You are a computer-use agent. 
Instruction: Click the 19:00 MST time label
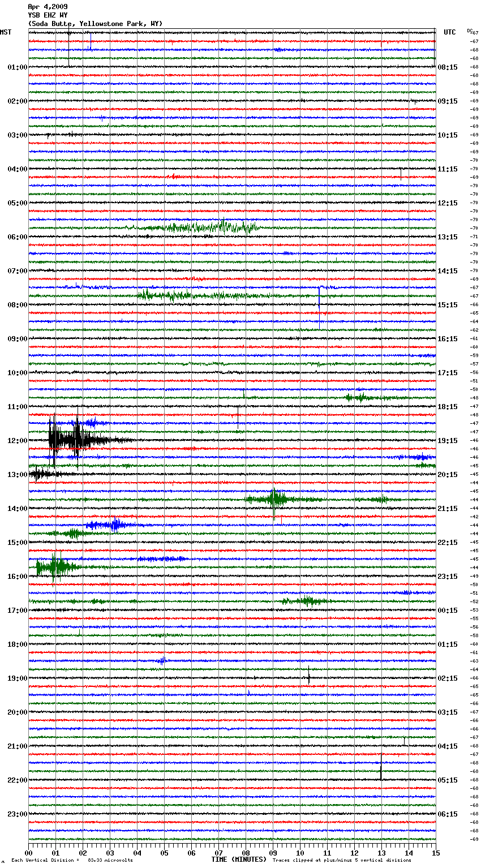click(17, 678)
